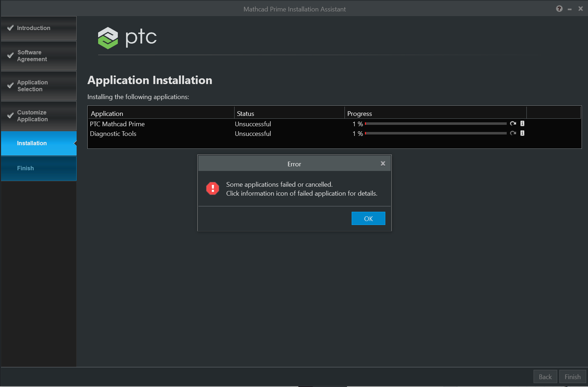Screen dimensions: 588x387
Task: Click the PTC logo
Action: pos(107,38)
